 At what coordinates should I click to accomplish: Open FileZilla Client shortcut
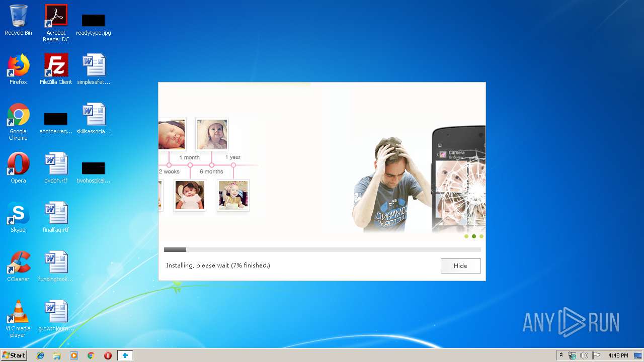tap(56, 69)
